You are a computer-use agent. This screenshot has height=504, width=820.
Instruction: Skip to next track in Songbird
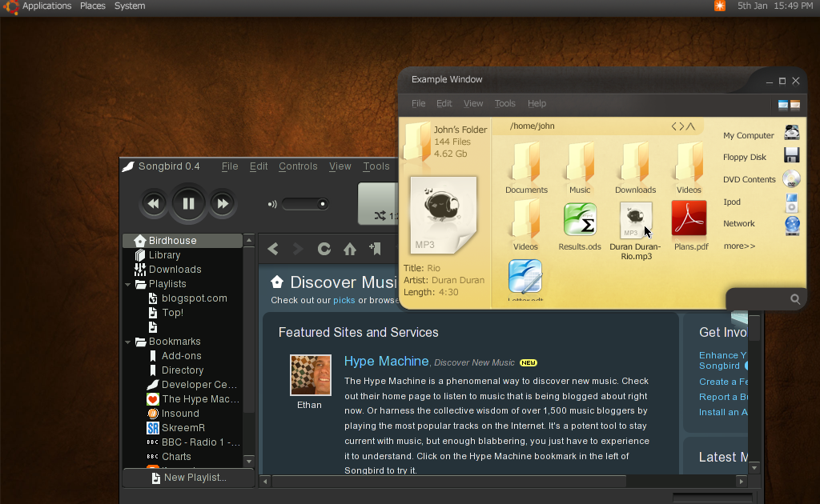(x=223, y=204)
